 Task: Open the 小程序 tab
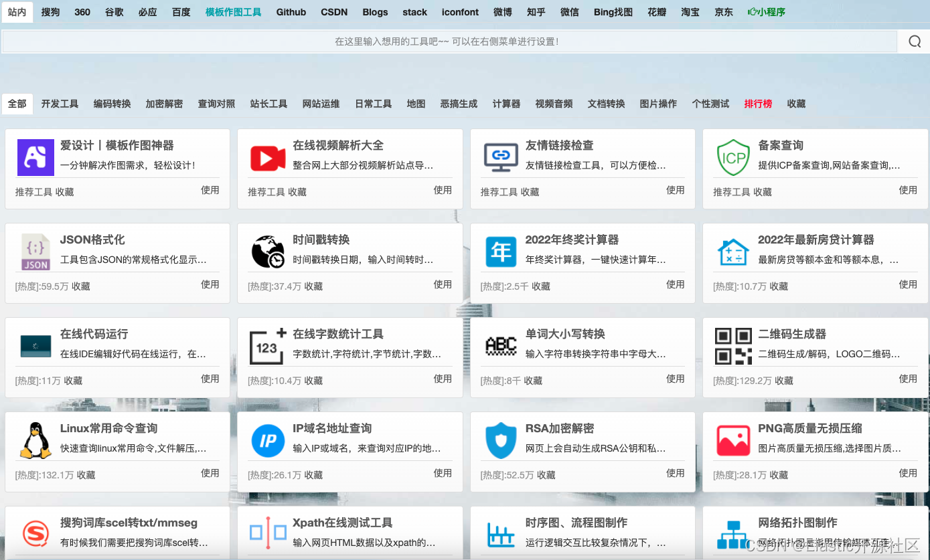767,12
